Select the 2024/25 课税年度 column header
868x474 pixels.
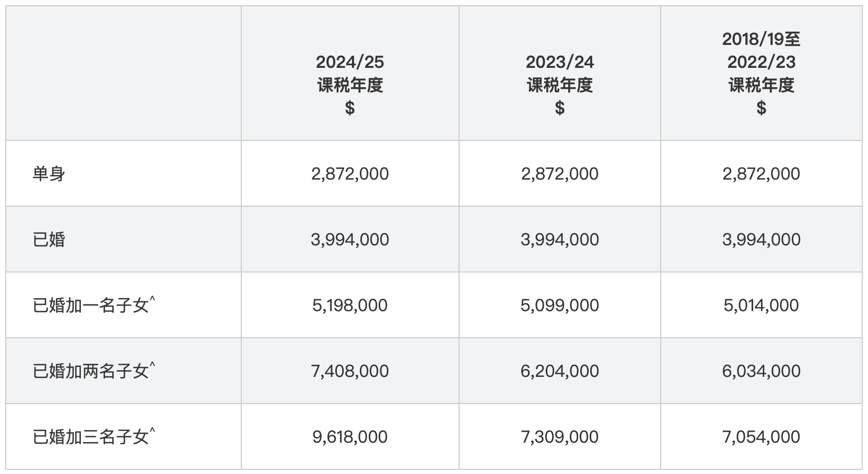point(350,85)
